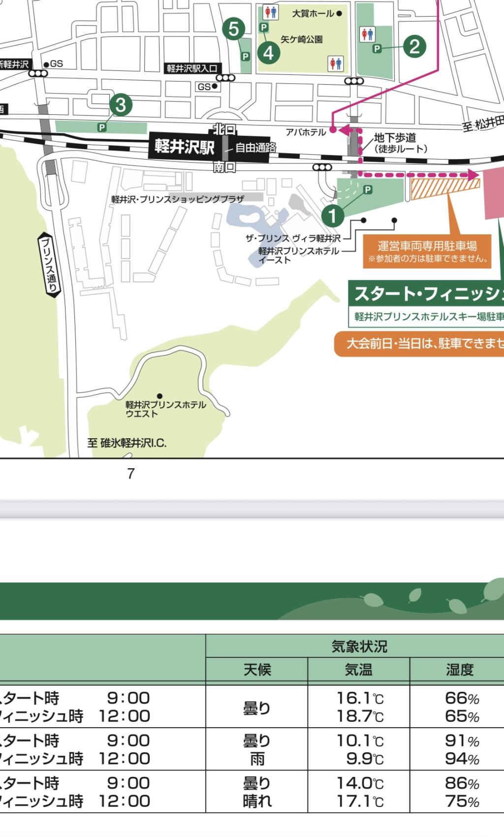Image resolution: width=504 pixels, height=837 pixels.
Task: Click restroom icon beside 大賀ホール label
Action: 271,11
